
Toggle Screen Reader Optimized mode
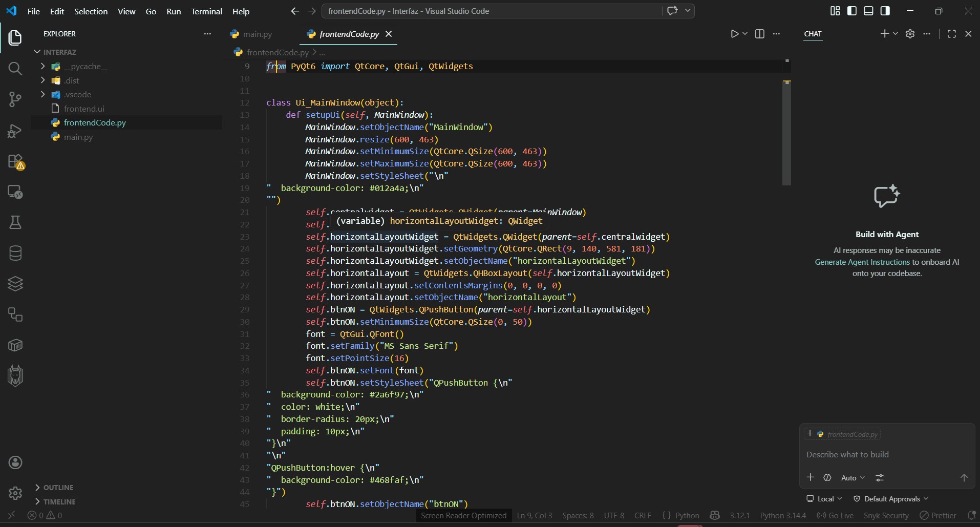tap(463, 515)
